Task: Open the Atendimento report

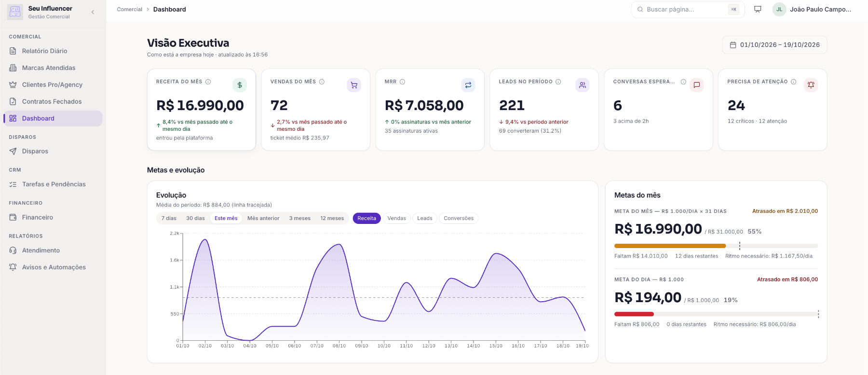Action: tap(53, 250)
